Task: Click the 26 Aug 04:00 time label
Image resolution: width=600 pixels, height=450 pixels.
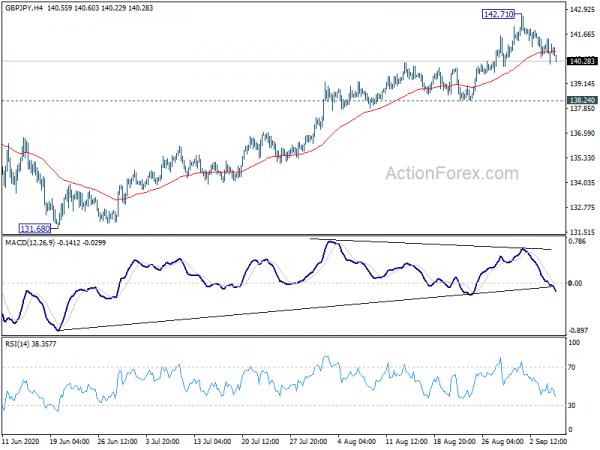Action: click(x=503, y=441)
